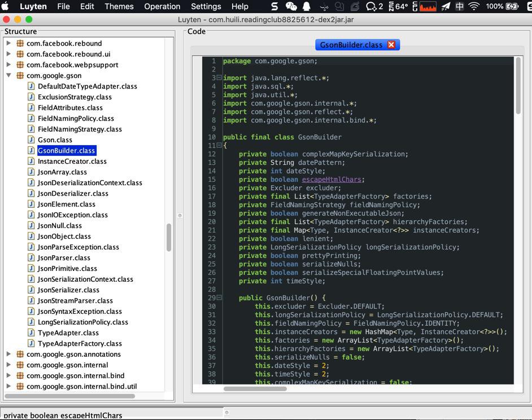Image resolution: width=532 pixels, height=420 pixels.
Task: Click the Wi-Fi icon in the menu bar
Action: pos(474,7)
